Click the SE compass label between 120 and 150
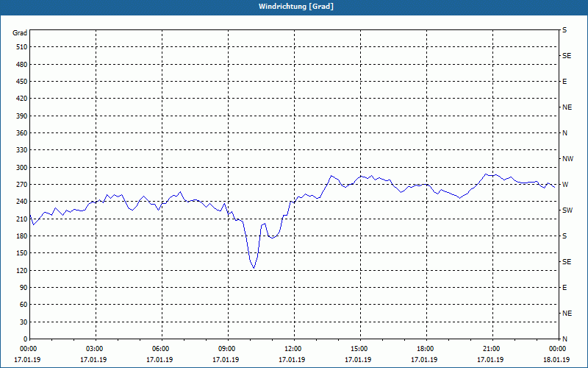 (x=567, y=262)
